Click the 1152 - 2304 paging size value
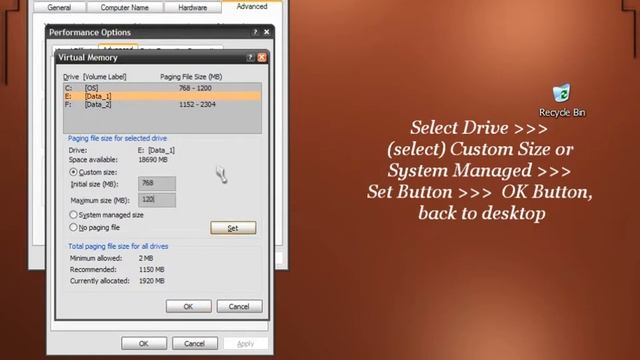The width and height of the screenshot is (640, 360). pos(197,104)
